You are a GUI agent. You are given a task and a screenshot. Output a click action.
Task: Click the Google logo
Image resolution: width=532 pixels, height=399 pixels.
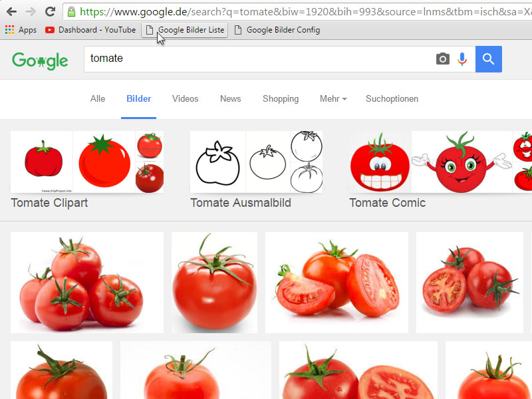coord(40,61)
